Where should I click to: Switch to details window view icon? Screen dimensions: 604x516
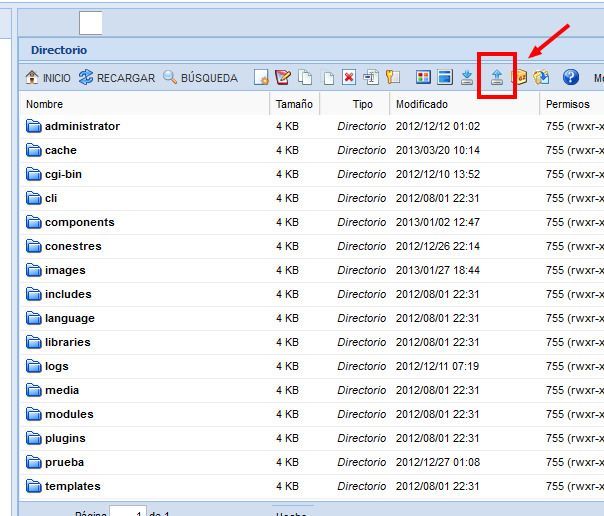point(445,77)
